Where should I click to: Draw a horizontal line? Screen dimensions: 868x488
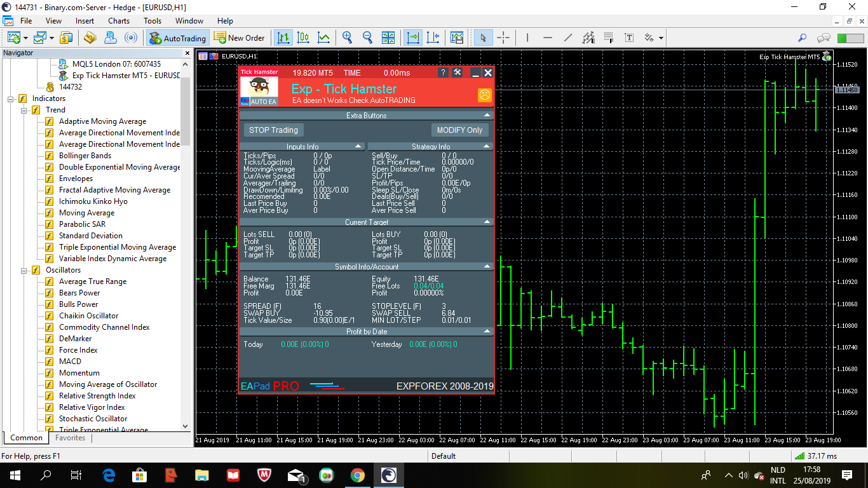coord(548,38)
